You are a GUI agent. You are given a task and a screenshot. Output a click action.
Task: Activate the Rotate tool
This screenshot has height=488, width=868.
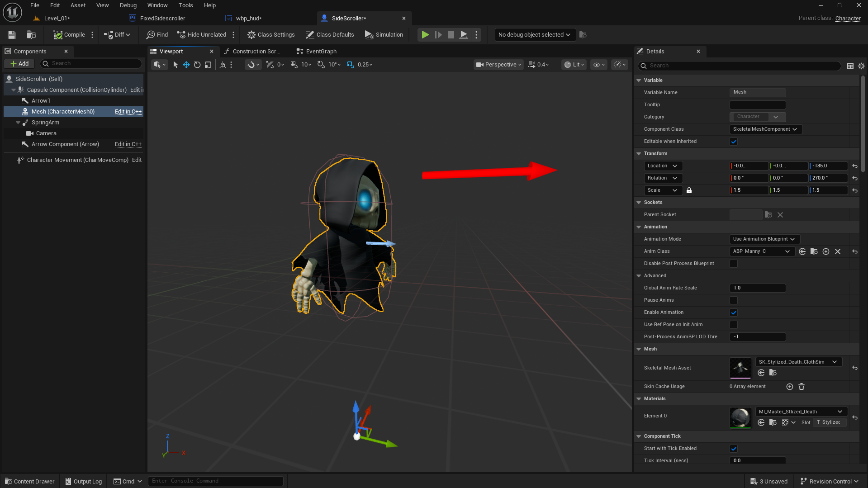(x=197, y=65)
